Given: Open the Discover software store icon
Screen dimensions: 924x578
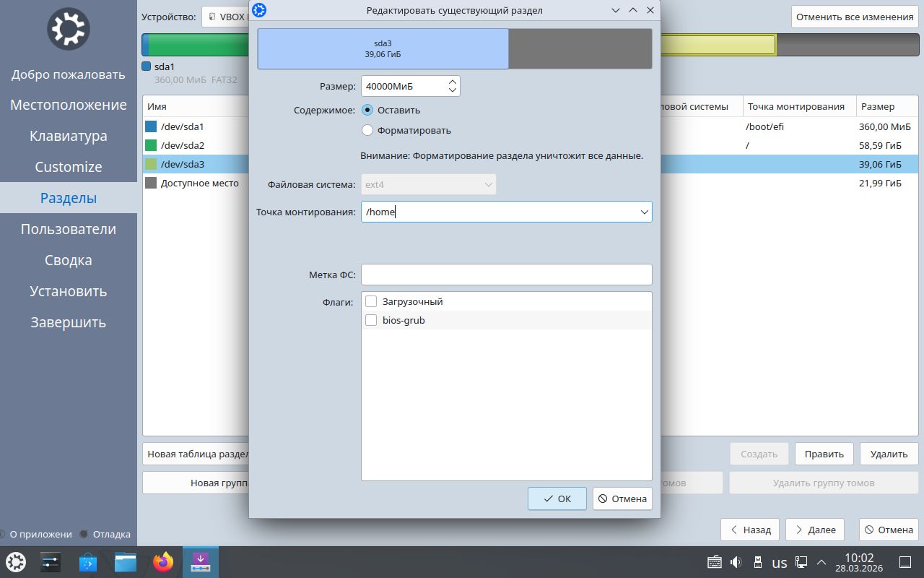Looking at the screenshot, I should [x=88, y=562].
